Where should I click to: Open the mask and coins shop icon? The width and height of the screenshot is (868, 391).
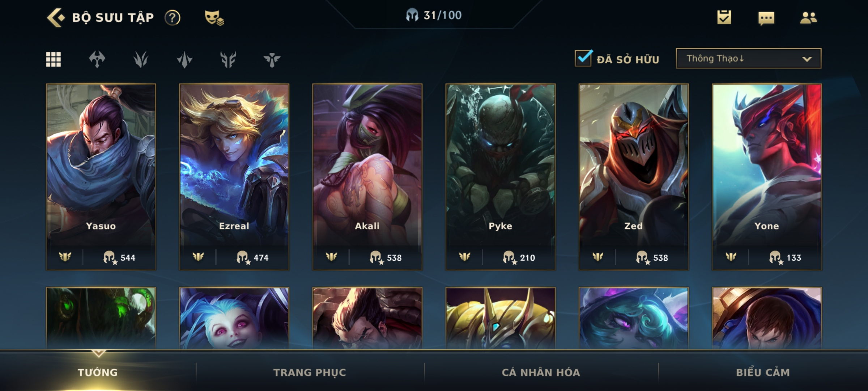[x=214, y=18]
